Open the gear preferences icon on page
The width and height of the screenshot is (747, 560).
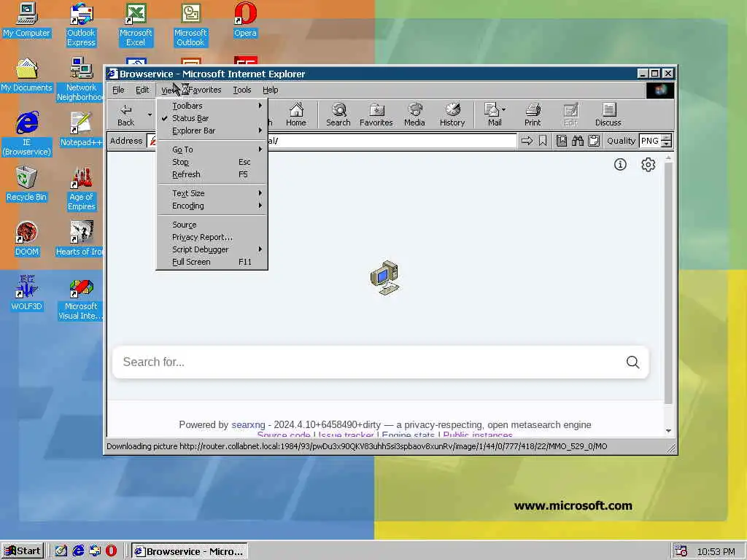pos(648,165)
